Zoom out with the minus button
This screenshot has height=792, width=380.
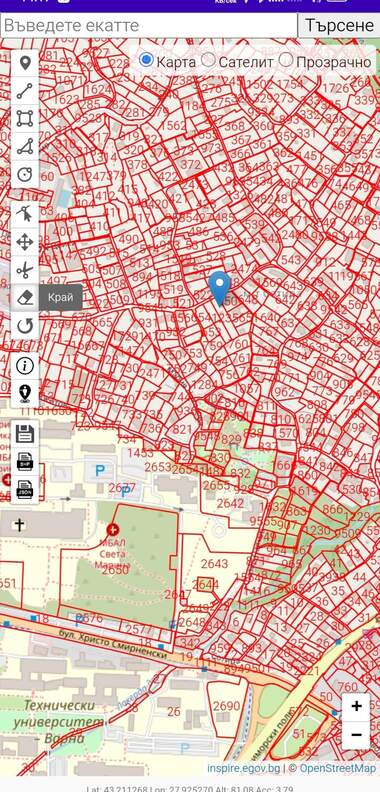tap(357, 734)
